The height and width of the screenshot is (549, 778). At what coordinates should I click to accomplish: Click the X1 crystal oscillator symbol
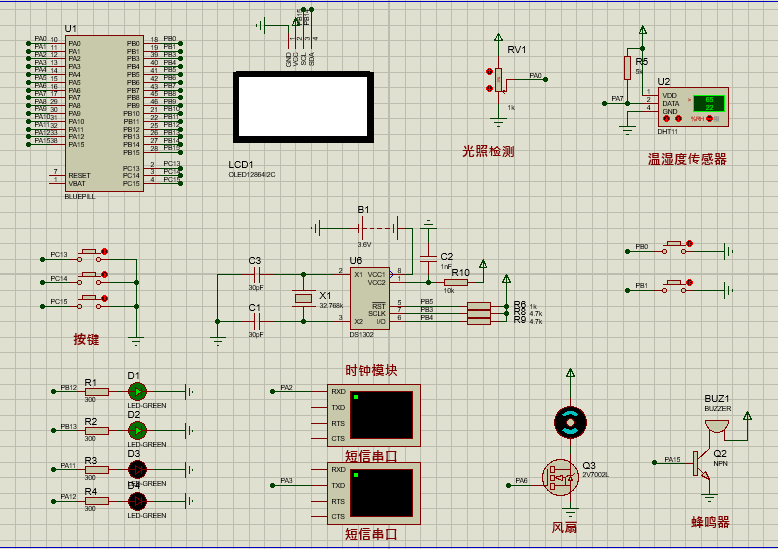tap(303, 298)
